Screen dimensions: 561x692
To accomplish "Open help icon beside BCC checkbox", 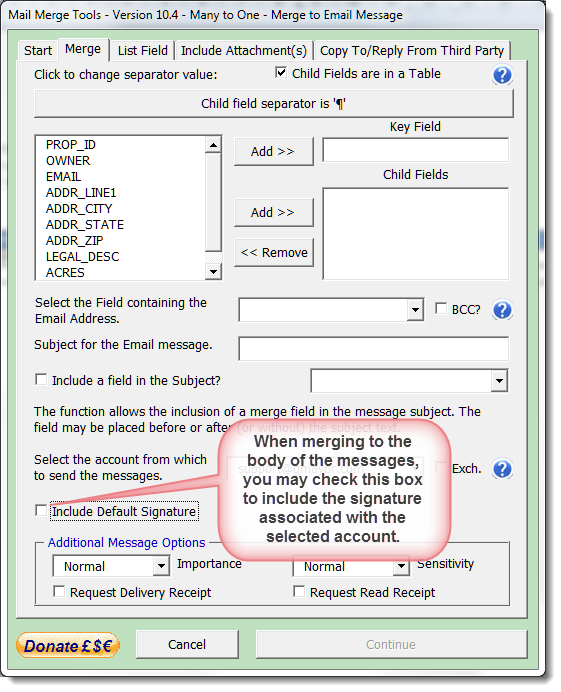I will click(502, 310).
